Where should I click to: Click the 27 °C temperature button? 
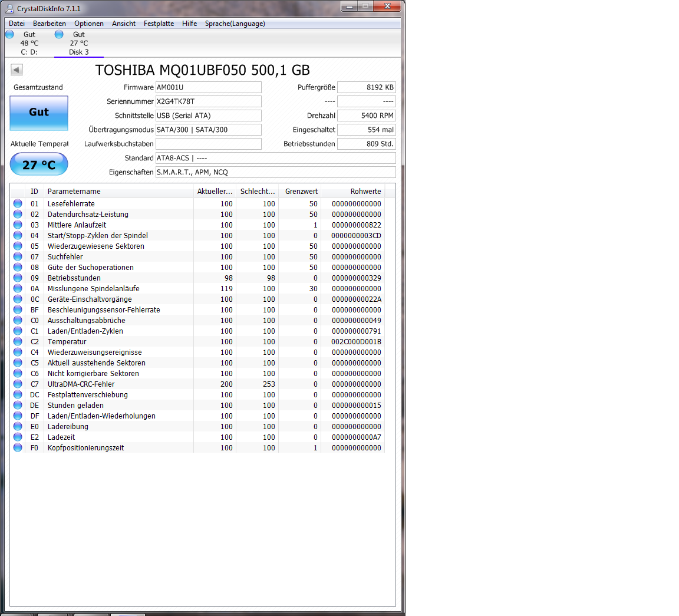pos(39,164)
